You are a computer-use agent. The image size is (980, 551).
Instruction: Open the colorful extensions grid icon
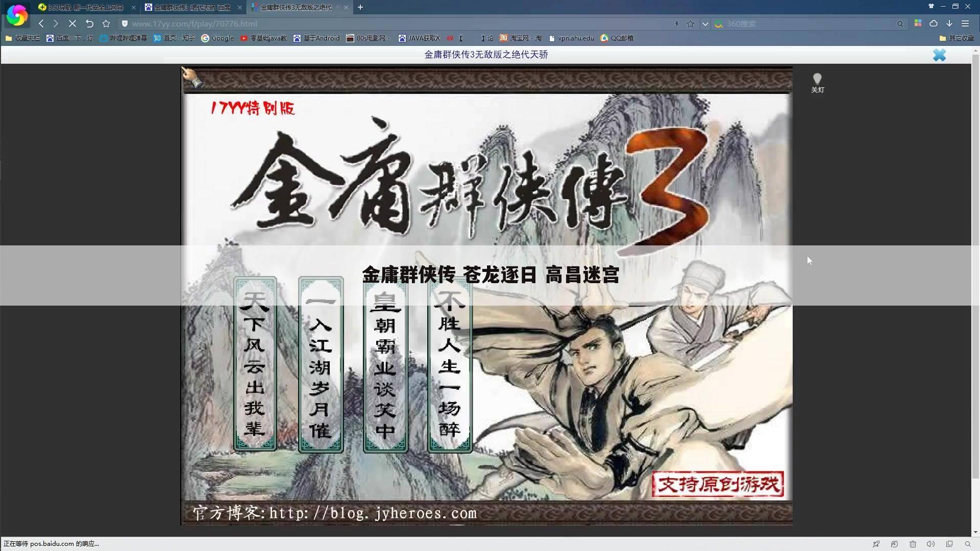coord(918,23)
